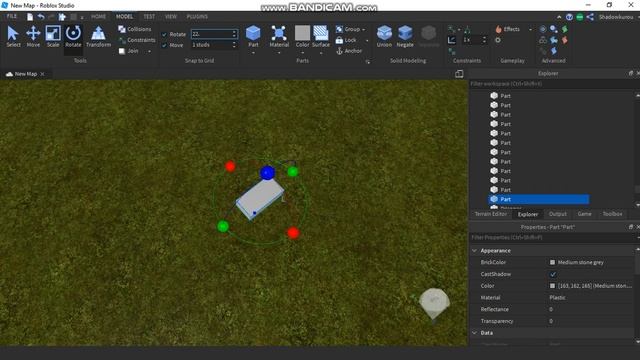Click the Negate solid modeling tool
Image resolution: width=640 pixels, height=360 pixels.
pos(405,36)
